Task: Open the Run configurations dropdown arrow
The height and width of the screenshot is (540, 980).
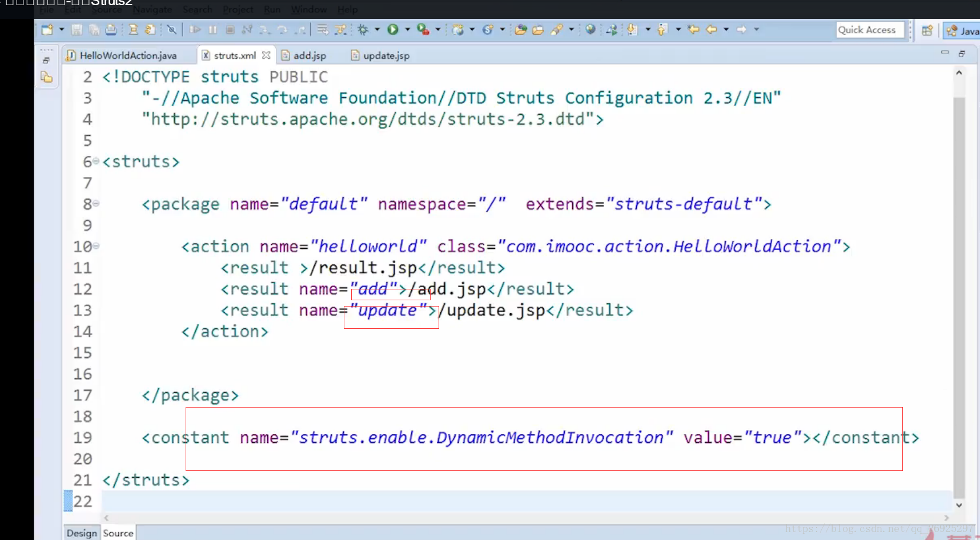Action: 407,29
